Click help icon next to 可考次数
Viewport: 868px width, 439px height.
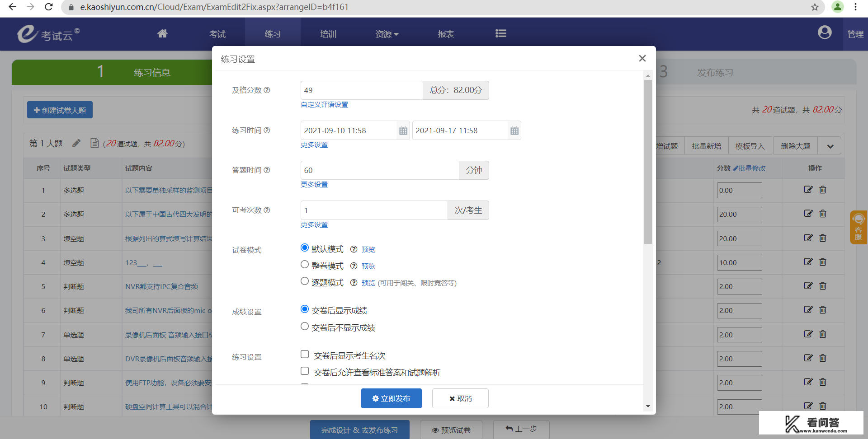(267, 210)
